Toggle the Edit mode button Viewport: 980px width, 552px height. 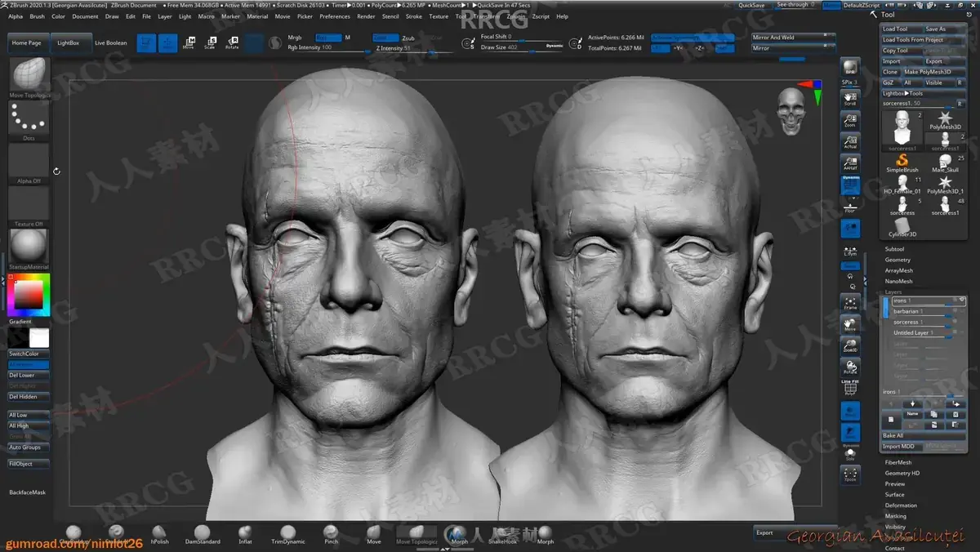pyautogui.click(x=146, y=42)
